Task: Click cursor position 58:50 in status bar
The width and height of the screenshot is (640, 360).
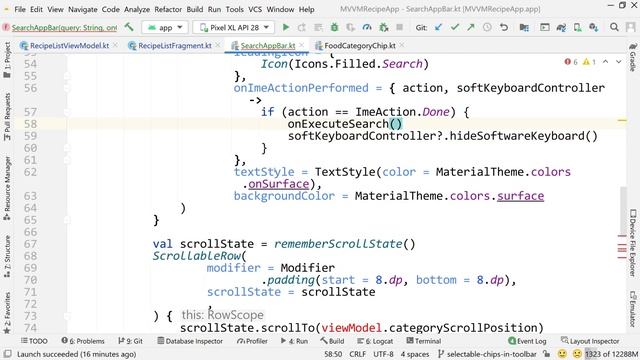Action: point(333,354)
